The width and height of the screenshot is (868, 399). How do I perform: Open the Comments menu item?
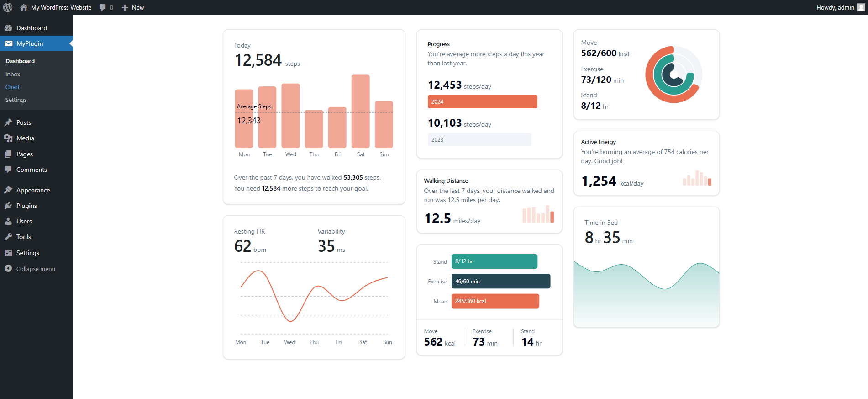tap(37, 170)
